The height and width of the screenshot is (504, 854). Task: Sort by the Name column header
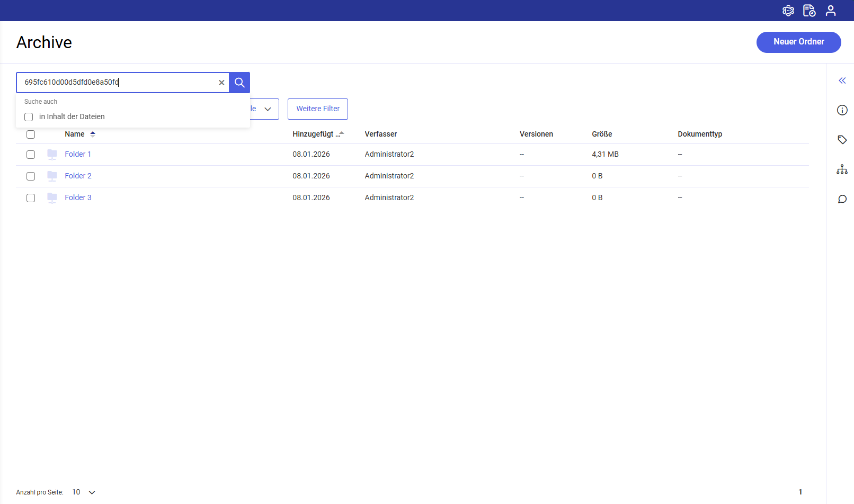click(75, 134)
